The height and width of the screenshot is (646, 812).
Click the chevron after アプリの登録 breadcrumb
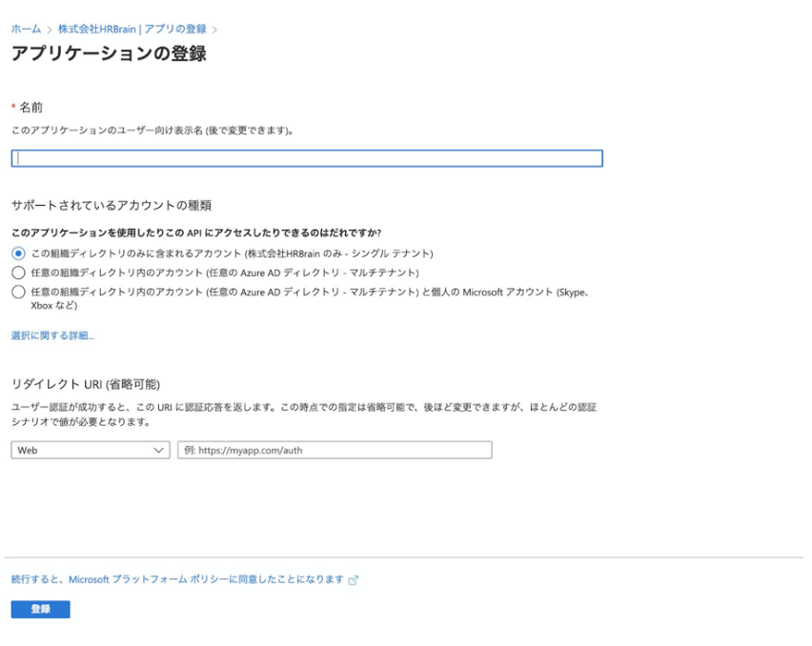pos(215,30)
